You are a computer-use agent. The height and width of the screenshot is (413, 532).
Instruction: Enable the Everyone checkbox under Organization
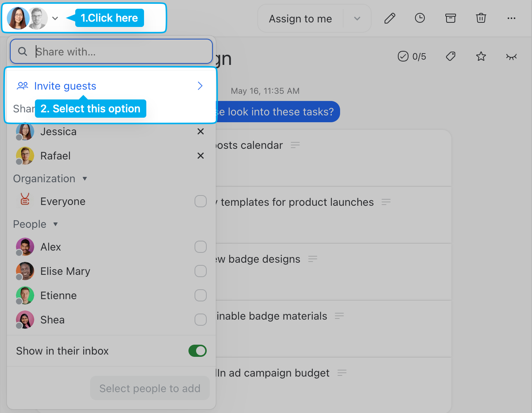point(201,201)
